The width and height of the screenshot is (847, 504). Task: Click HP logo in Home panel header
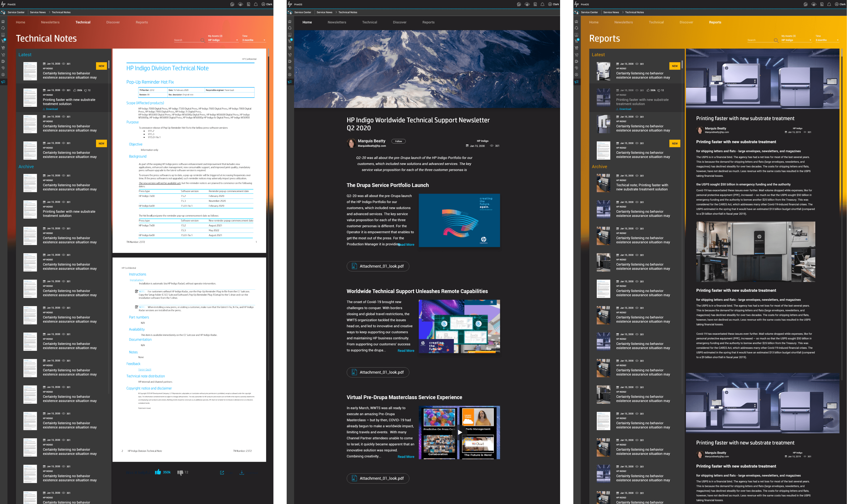point(290,4)
